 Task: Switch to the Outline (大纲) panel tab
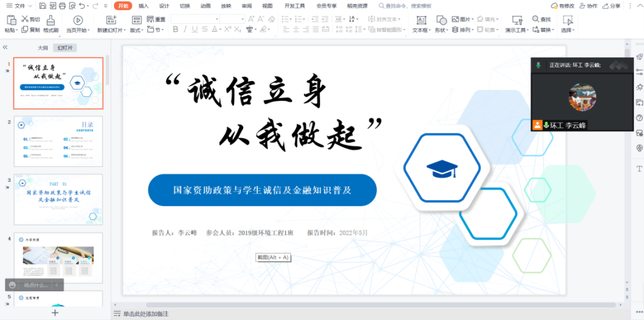point(43,48)
